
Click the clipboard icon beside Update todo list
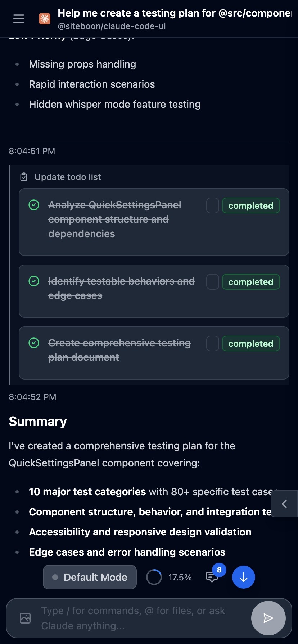coord(24,176)
